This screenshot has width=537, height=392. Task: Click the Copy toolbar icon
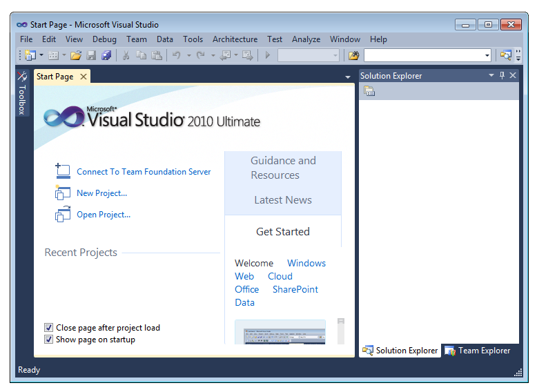[141, 55]
